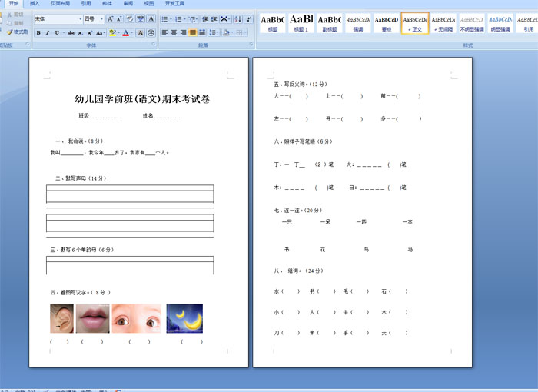The width and height of the screenshot is (538, 392).
Task: Click the eyes picture in document
Action: pos(137,318)
